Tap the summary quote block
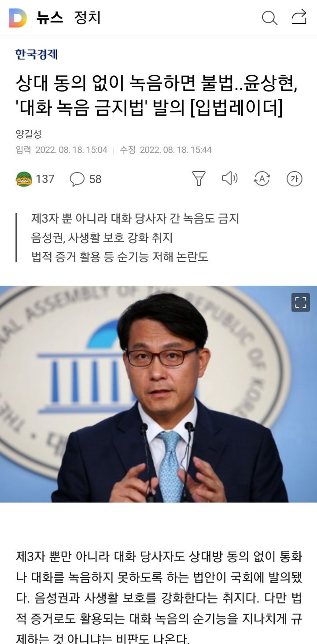The image size is (317, 644). point(128,237)
